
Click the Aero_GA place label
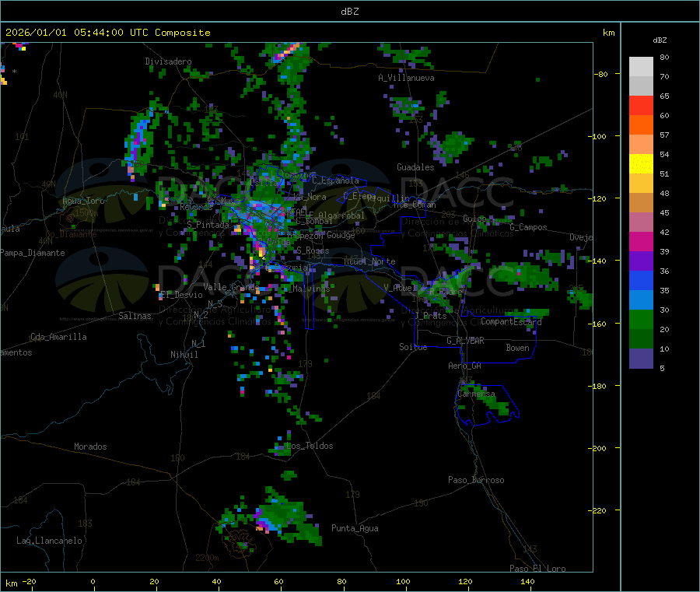465,366
